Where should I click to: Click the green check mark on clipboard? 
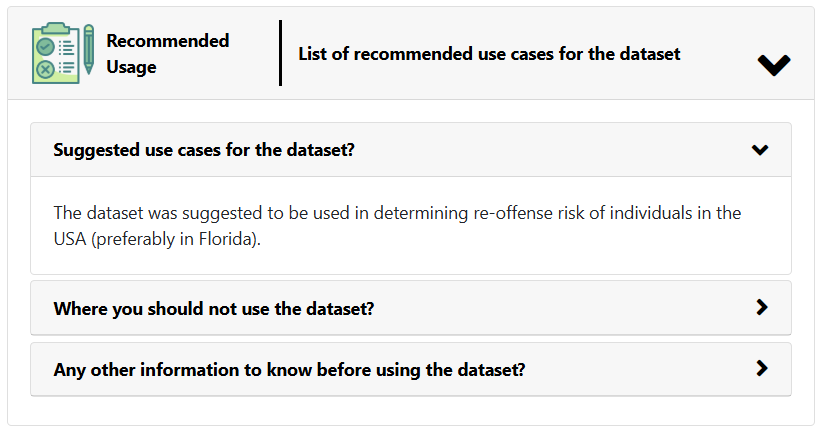46,46
